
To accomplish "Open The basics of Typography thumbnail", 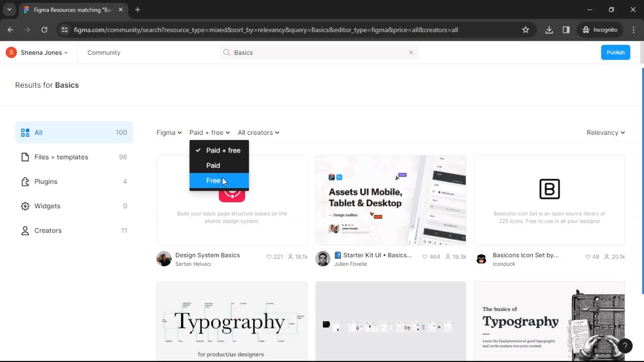I will 549,321.
